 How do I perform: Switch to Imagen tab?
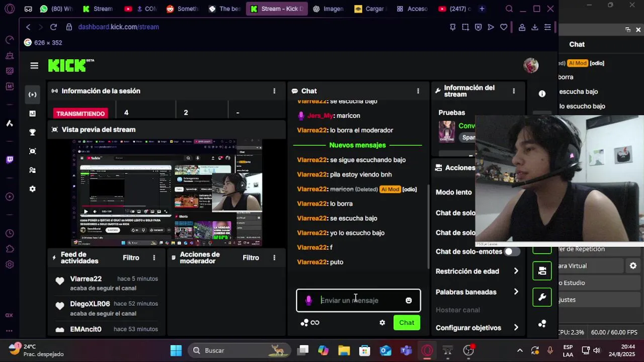(x=328, y=9)
